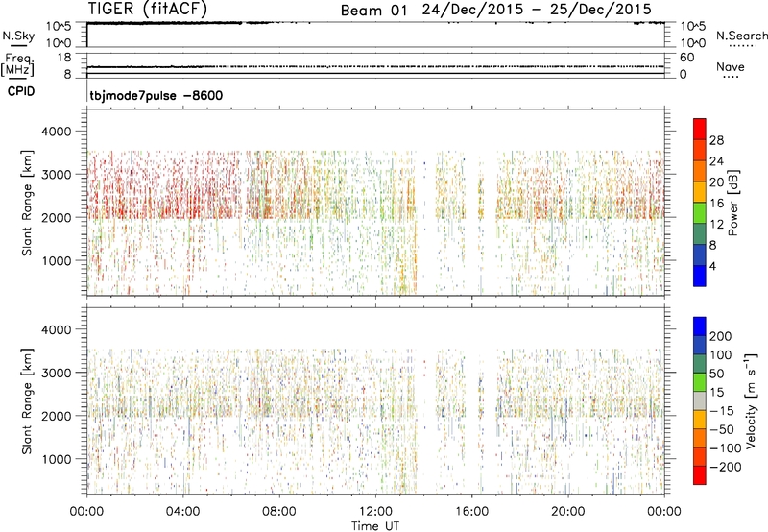Click the 28 tick on Power colorbar
Viewport: 768px width, 532px height.
point(716,140)
